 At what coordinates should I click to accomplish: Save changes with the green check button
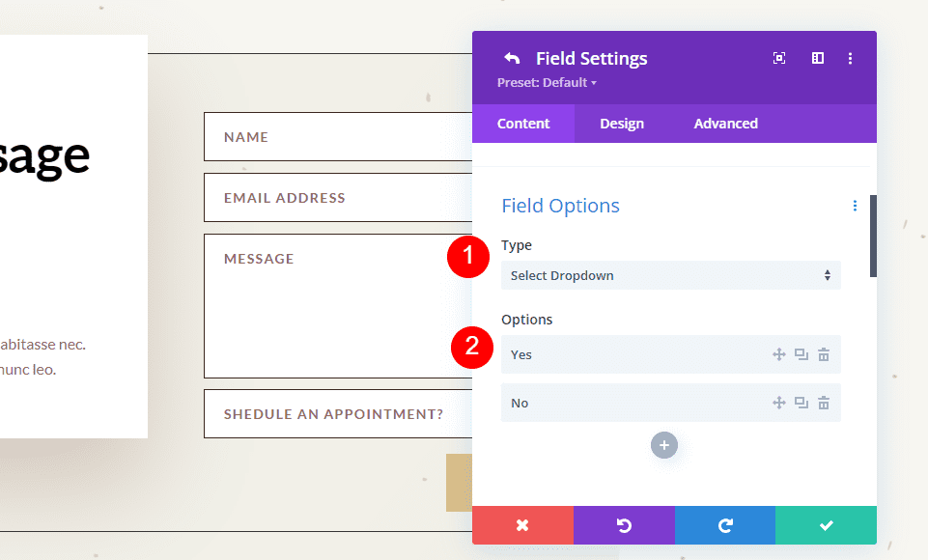(826, 525)
